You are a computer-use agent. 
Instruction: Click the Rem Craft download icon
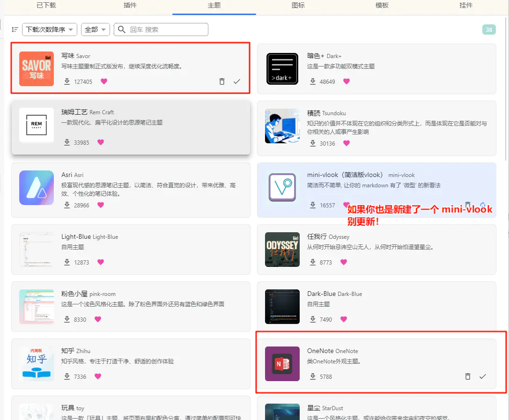pos(67,142)
